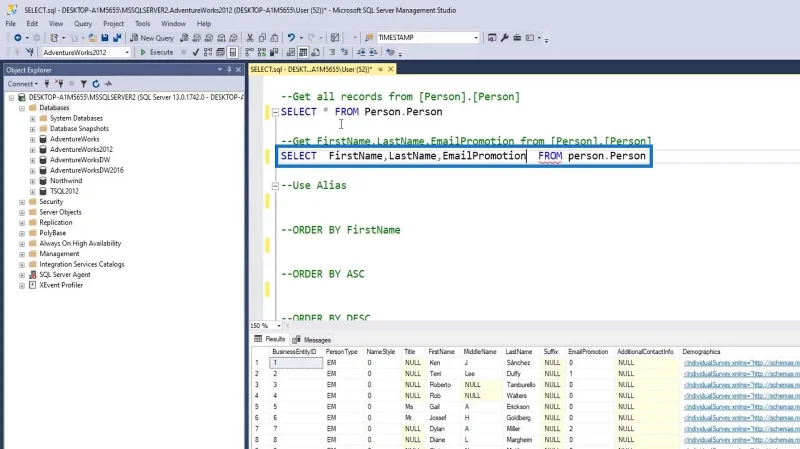Place cursor in '--ORDER BY FirstName' comment
Viewport: 800px width, 449px height.
(x=341, y=230)
